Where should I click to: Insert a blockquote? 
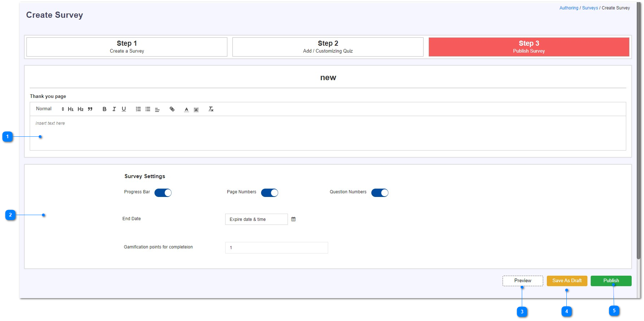[90, 109]
